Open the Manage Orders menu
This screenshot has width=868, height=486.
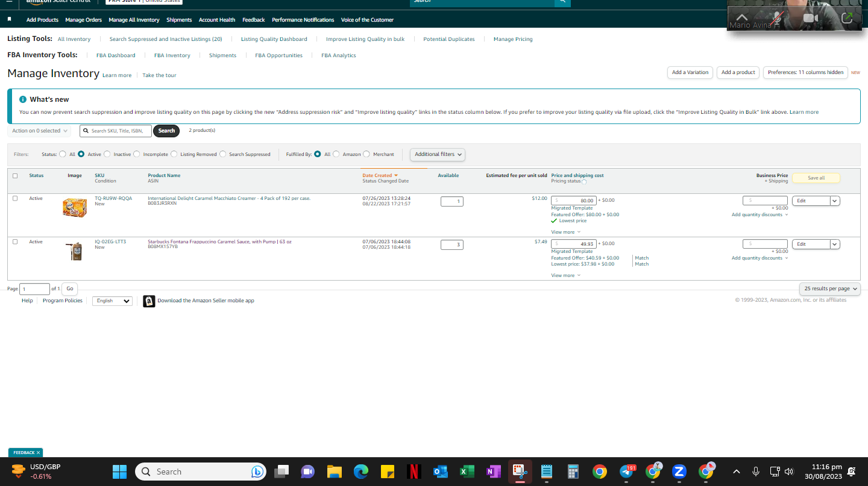click(84, 20)
